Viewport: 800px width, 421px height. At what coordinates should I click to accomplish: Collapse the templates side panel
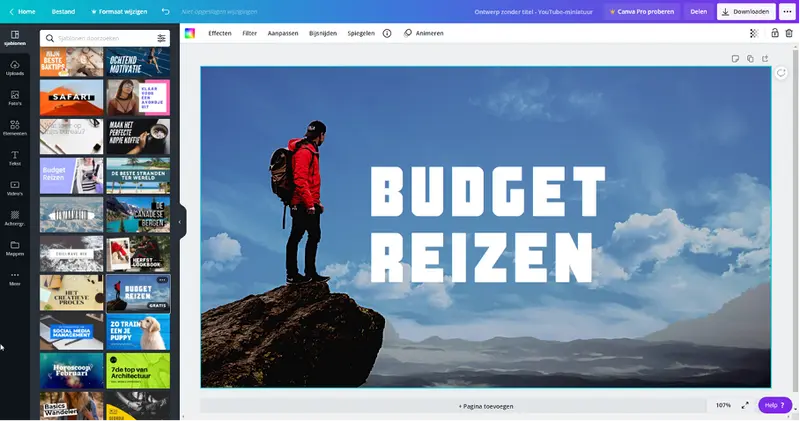180,222
